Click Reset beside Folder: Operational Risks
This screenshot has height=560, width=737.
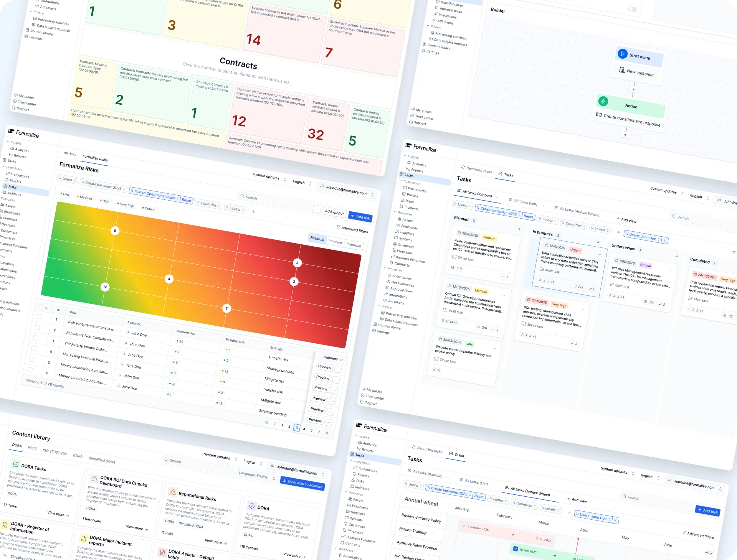187,200
